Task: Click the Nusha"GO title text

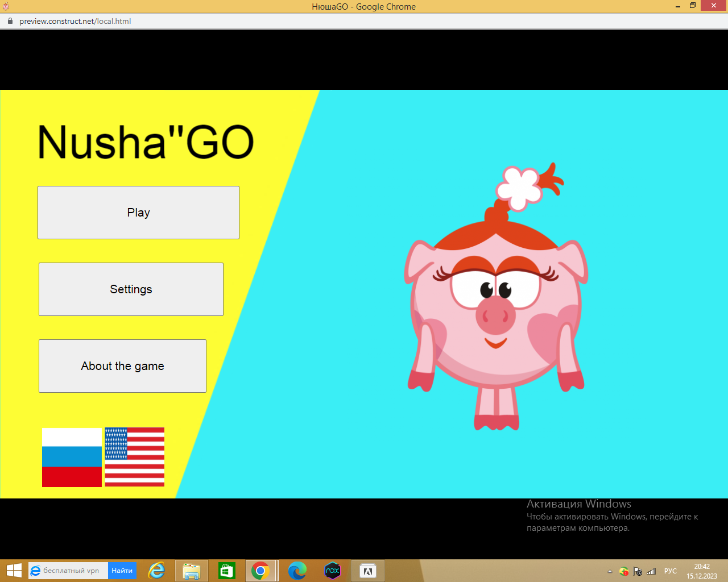Action: click(x=146, y=142)
